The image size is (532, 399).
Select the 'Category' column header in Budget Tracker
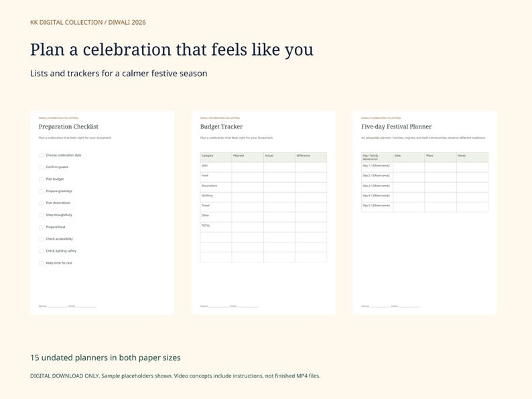(x=216, y=157)
